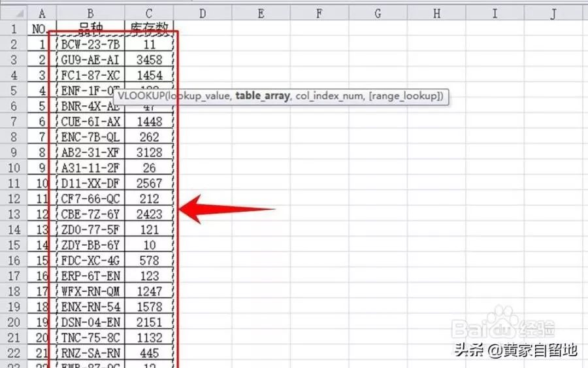Image resolution: width=588 pixels, height=368 pixels.
Task: Click table_array argument in formula tooltip
Action: coord(263,96)
